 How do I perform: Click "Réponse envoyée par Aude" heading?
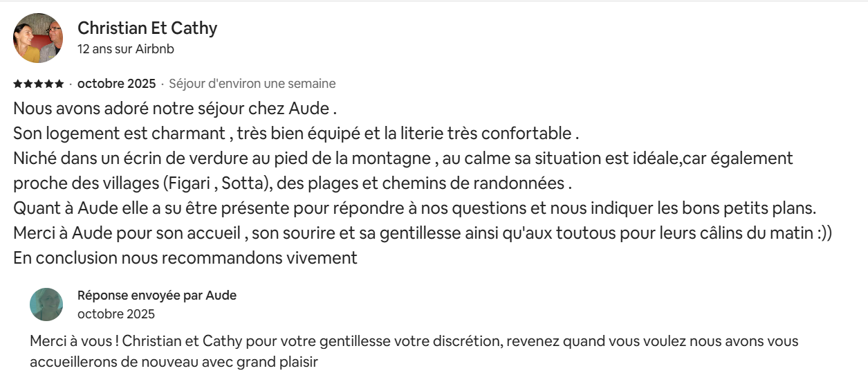(x=157, y=295)
